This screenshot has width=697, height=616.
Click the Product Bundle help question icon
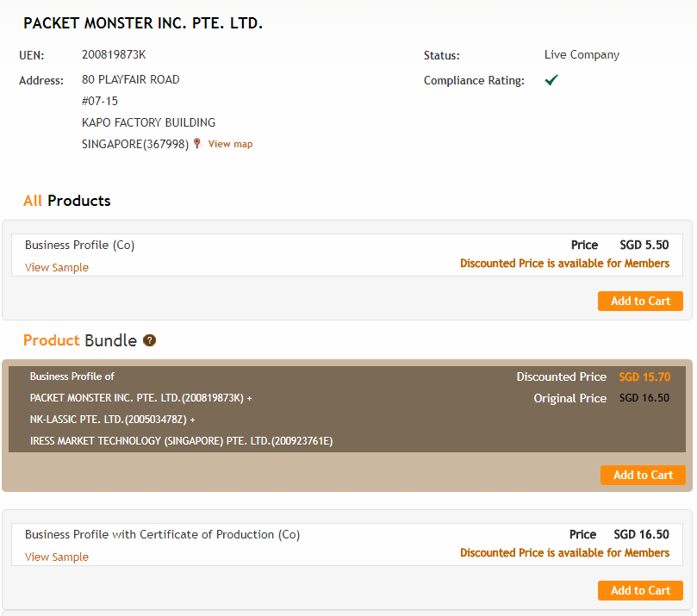point(150,341)
